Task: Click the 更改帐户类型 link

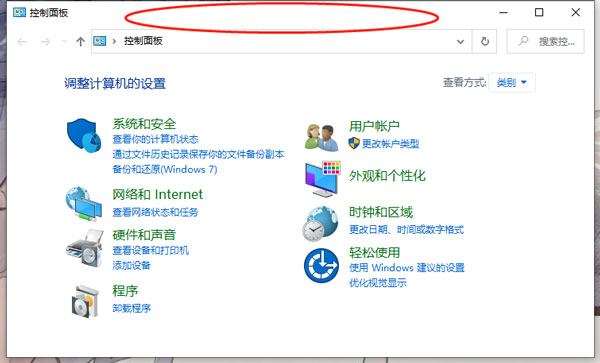Action: pyautogui.click(x=391, y=143)
